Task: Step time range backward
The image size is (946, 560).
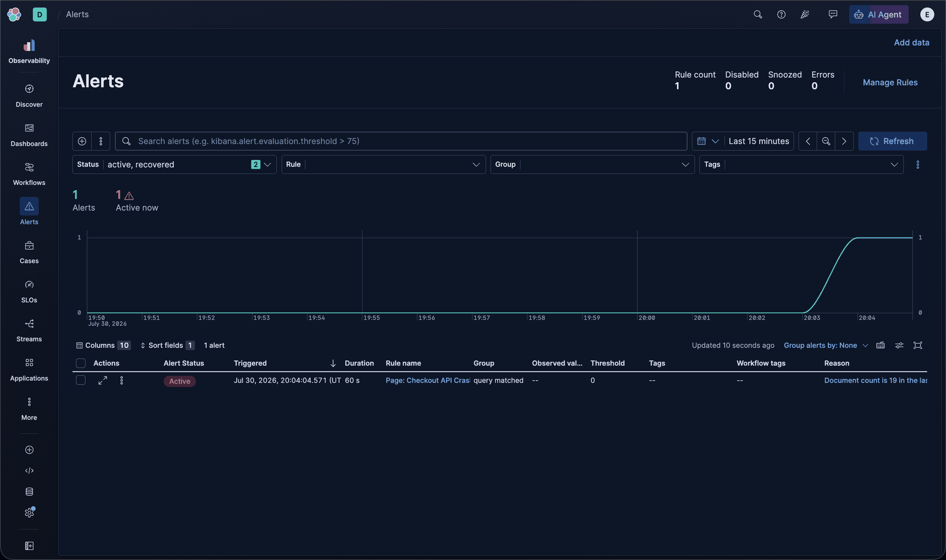Action: (807, 141)
